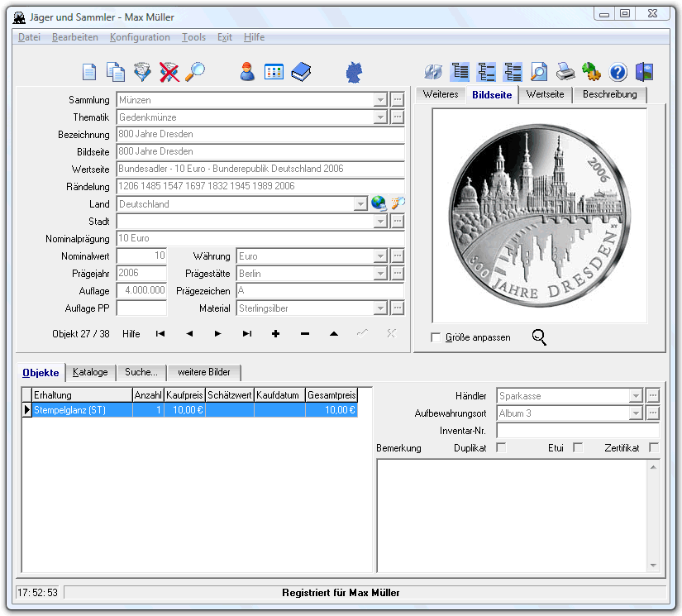Toggle the Etui checkbox

point(578,447)
